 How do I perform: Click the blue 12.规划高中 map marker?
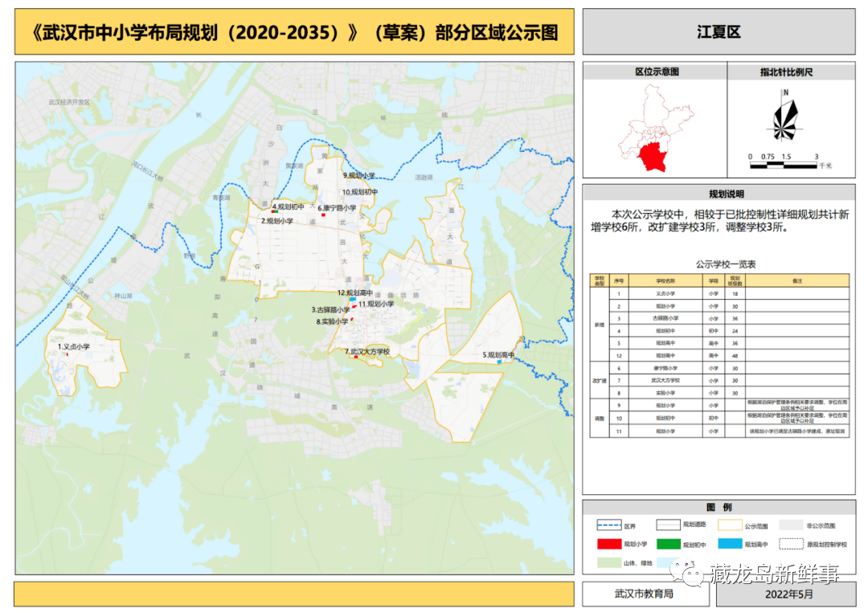(x=353, y=300)
